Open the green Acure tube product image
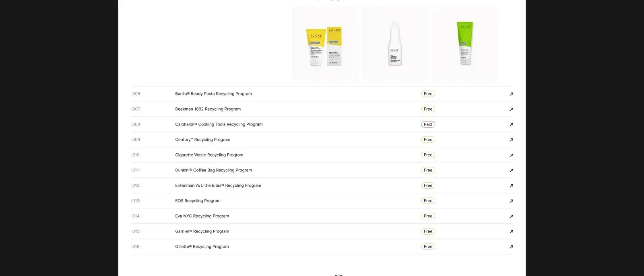The width and height of the screenshot is (644, 276). click(x=465, y=43)
